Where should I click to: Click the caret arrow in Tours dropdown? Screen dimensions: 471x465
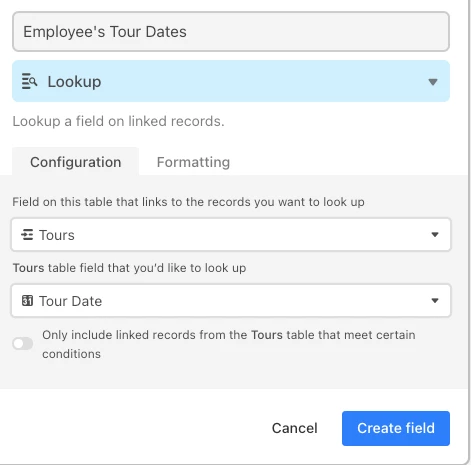point(435,235)
